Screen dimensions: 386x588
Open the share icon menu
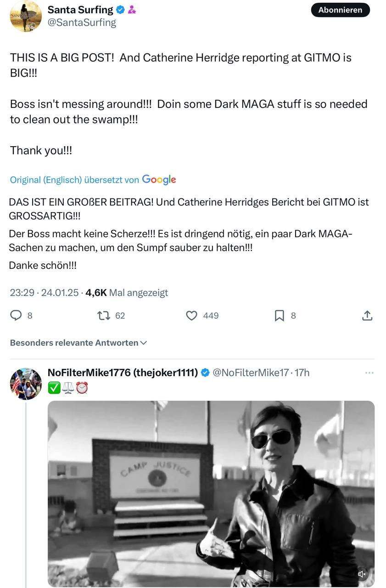pyautogui.click(x=367, y=316)
